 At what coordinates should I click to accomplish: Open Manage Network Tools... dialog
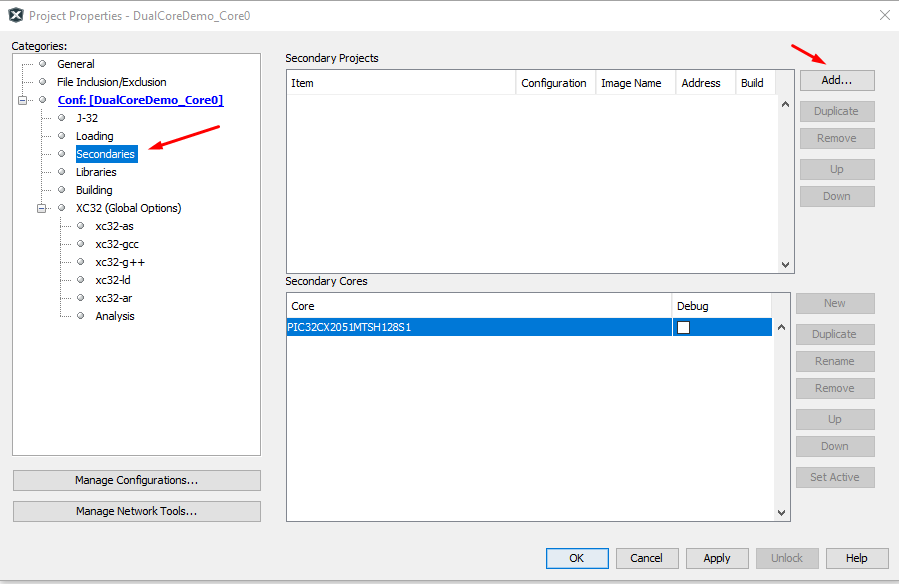click(136, 511)
